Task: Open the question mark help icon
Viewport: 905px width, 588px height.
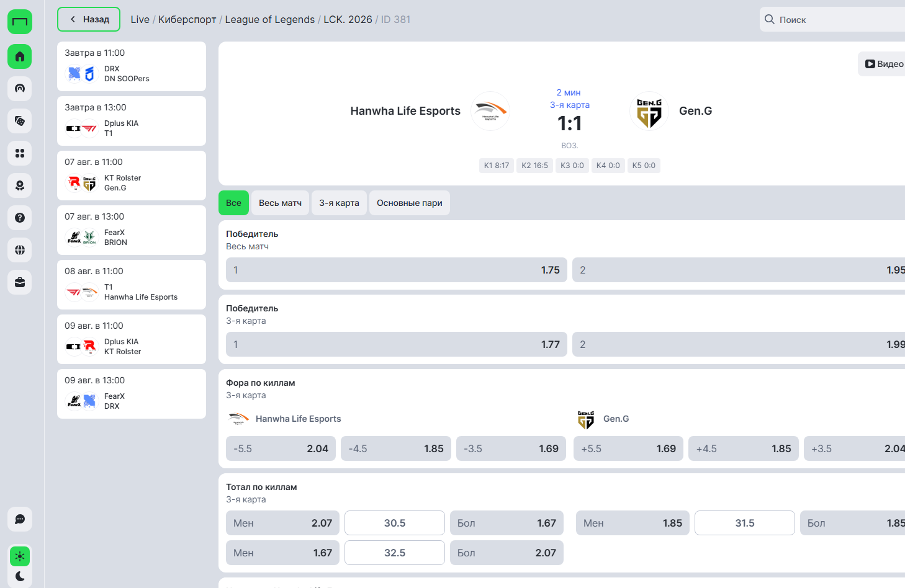Action: (x=20, y=218)
